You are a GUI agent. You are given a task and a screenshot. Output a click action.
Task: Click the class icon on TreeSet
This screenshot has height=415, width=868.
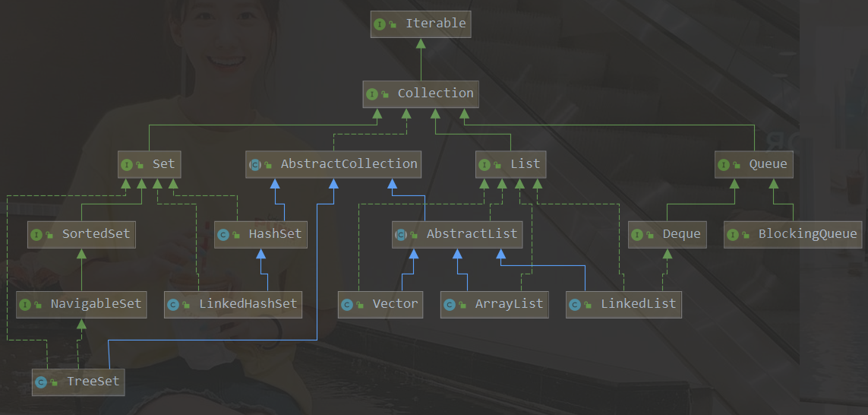click(40, 382)
